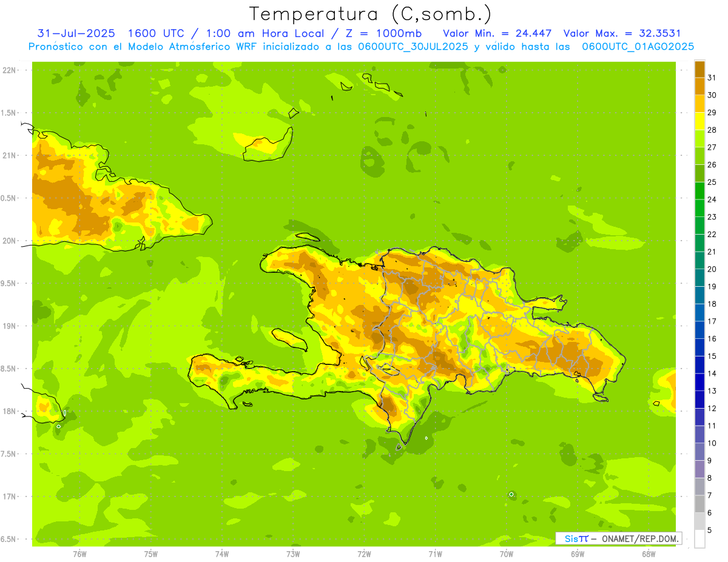Click the "72W" longitude label

click(x=364, y=554)
